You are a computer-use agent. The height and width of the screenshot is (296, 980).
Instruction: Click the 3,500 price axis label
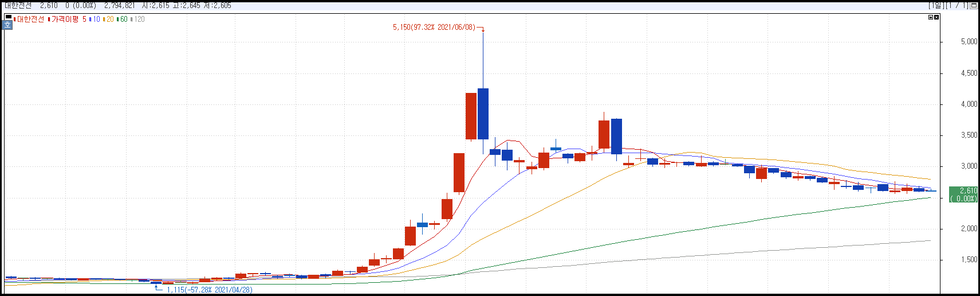[x=969, y=135]
